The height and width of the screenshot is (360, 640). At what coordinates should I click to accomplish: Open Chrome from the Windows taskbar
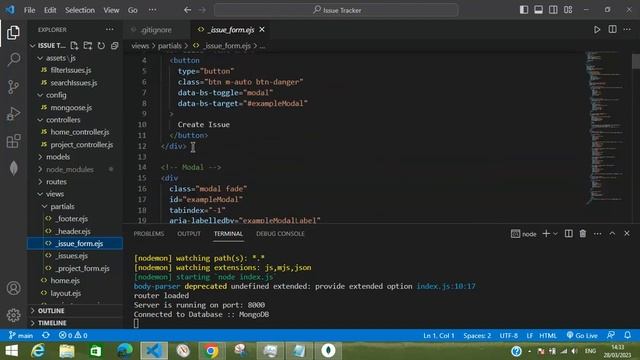point(211,351)
